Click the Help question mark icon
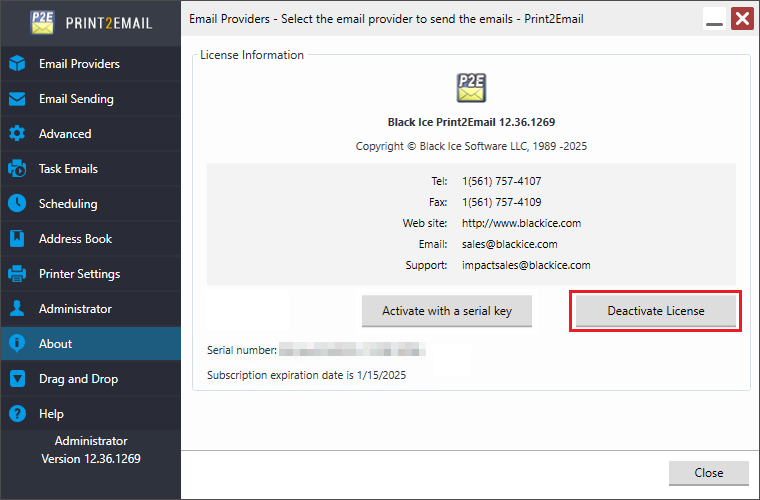The image size is (760, 500). (x=17, y=414)
